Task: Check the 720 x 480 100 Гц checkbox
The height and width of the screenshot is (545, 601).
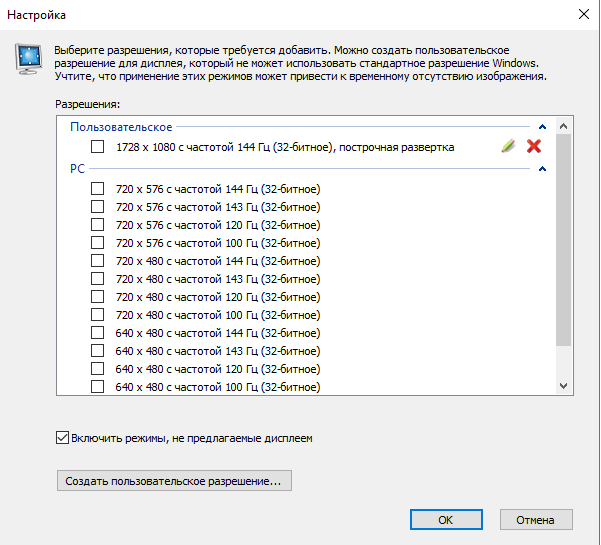Action: click(97, 315)
